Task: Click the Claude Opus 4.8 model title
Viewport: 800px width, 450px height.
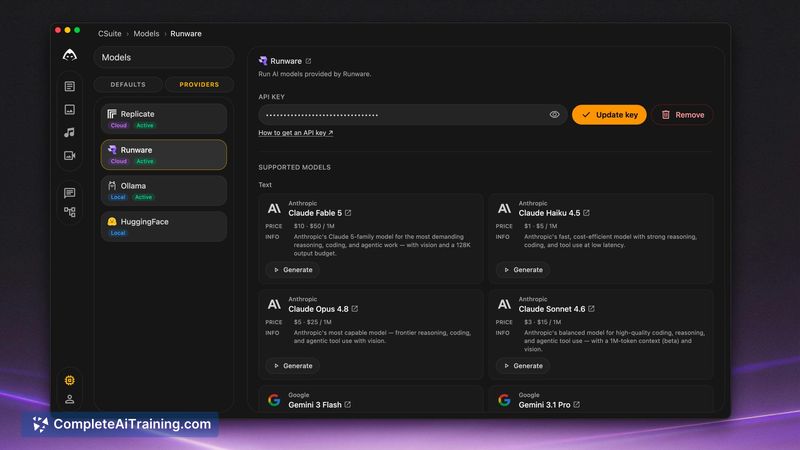Action: click(318, 309)
